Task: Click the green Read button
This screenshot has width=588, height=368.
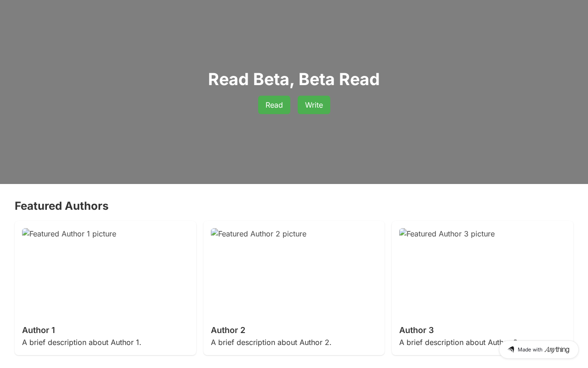Action: [274, 105]
